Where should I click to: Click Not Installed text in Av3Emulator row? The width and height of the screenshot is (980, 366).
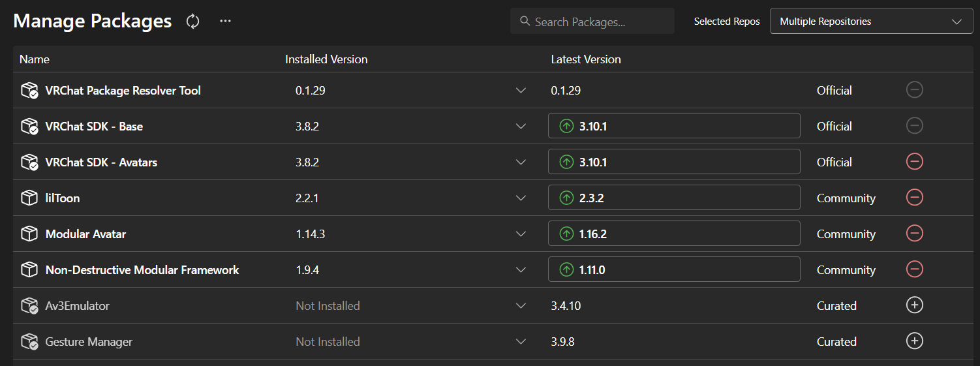[328, 306]
